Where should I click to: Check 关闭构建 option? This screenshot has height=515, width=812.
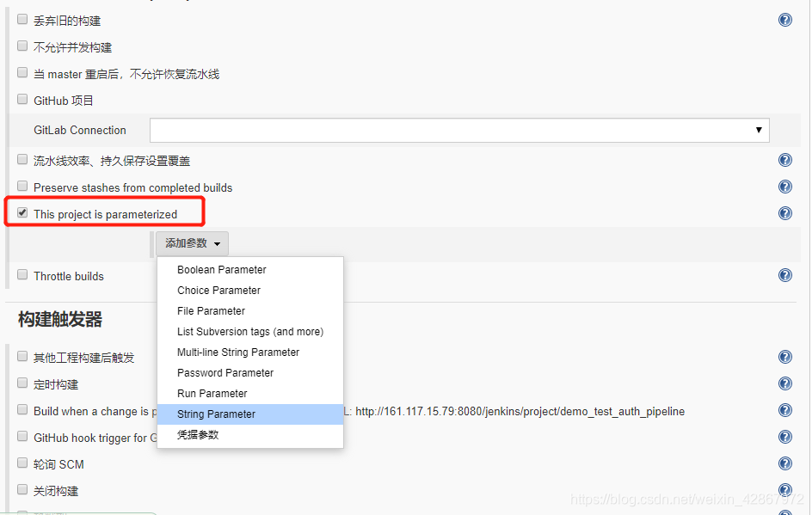point(22,489)
